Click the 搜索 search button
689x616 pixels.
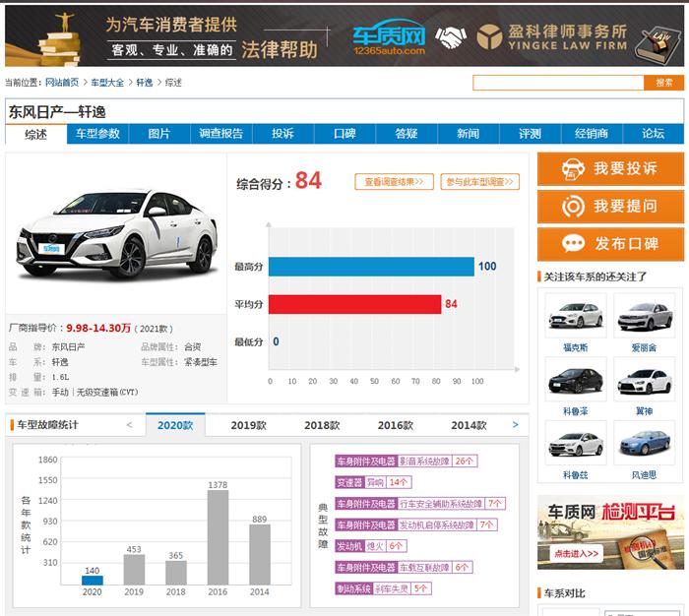(664, 83)
